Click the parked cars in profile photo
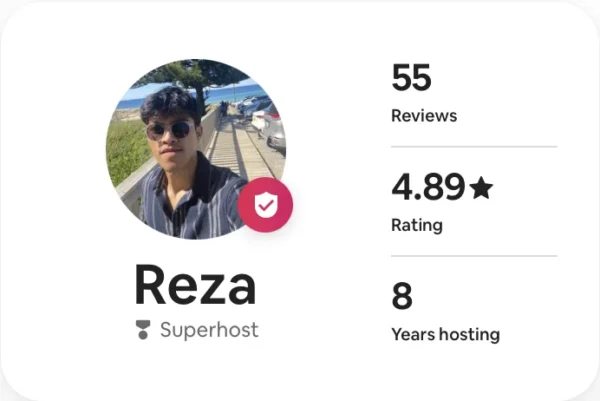This screenshot has width=600, height=401. tap(268, 121)
